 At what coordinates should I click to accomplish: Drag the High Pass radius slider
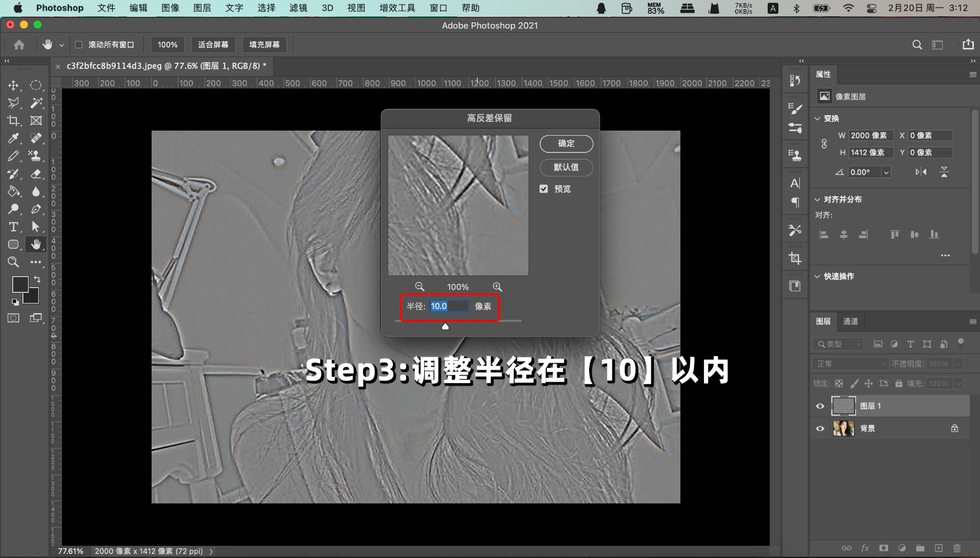point(445,326)
